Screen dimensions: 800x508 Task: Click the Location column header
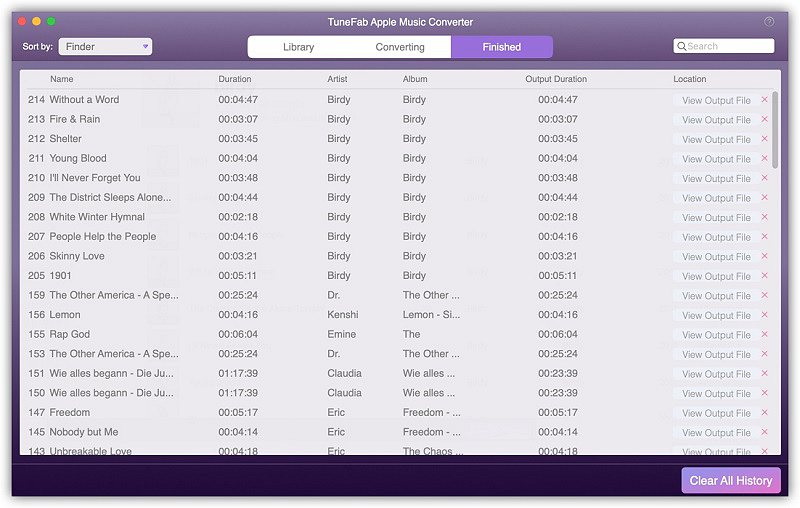(690, 79)
